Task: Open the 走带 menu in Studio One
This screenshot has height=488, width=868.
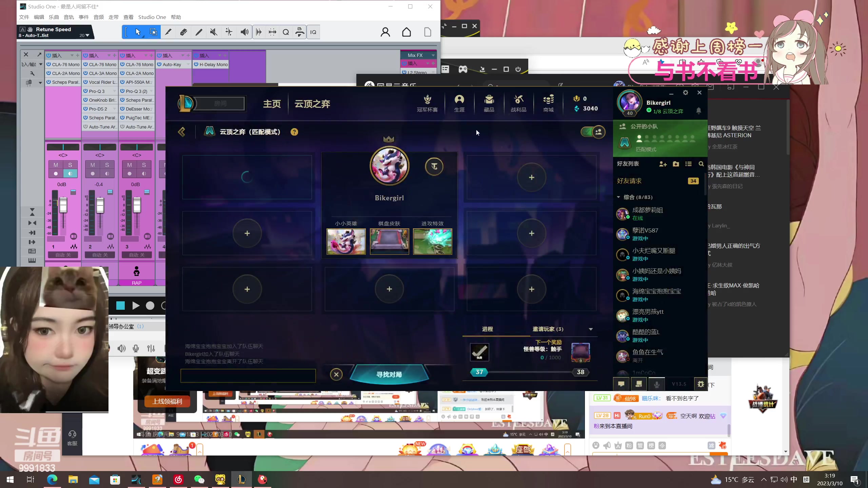Action: pos(114,17)
